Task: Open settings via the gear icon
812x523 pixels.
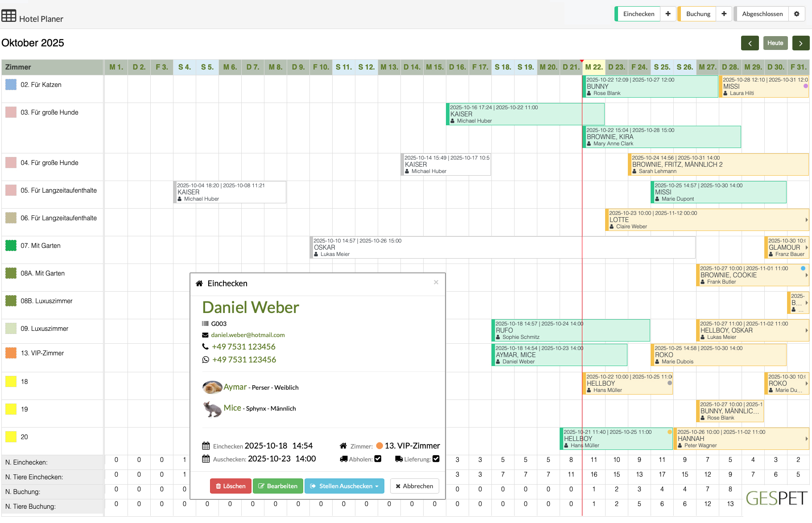Action: point(797,14)
